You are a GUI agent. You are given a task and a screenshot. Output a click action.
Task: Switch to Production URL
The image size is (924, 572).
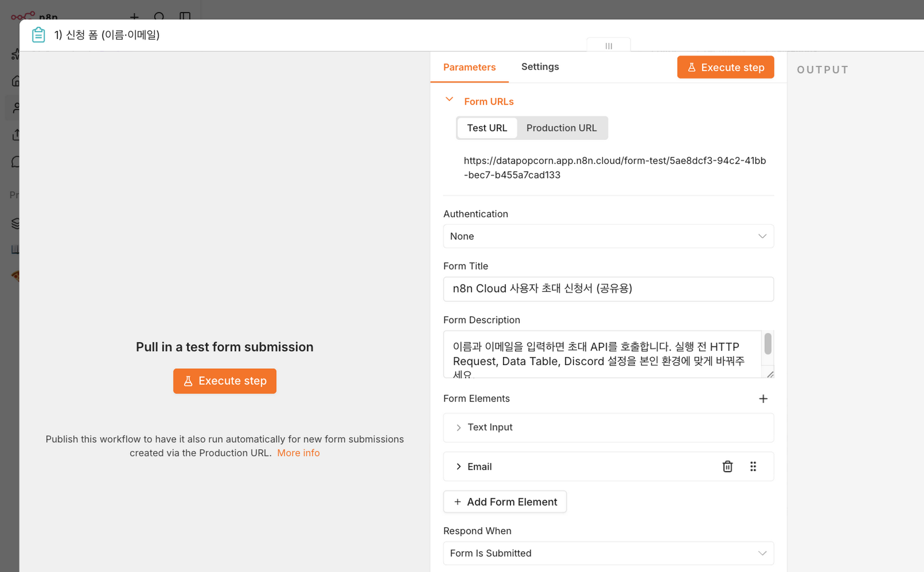(x=561, y=128)
